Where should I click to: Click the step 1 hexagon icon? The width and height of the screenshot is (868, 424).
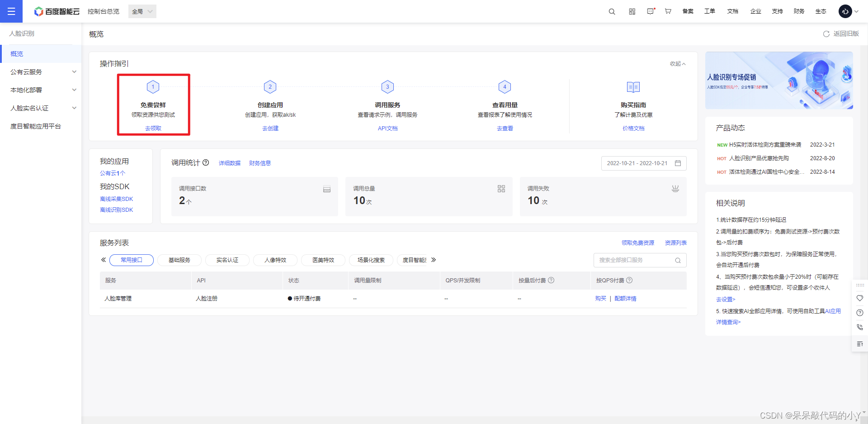(x=153, y=87)
